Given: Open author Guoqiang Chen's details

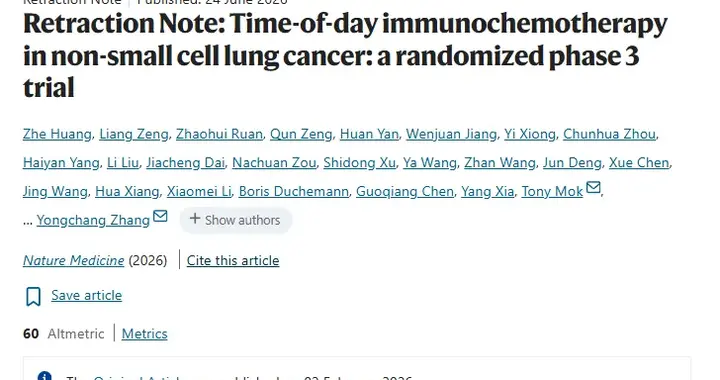Looking at the screenshot, I should [405, 191].
